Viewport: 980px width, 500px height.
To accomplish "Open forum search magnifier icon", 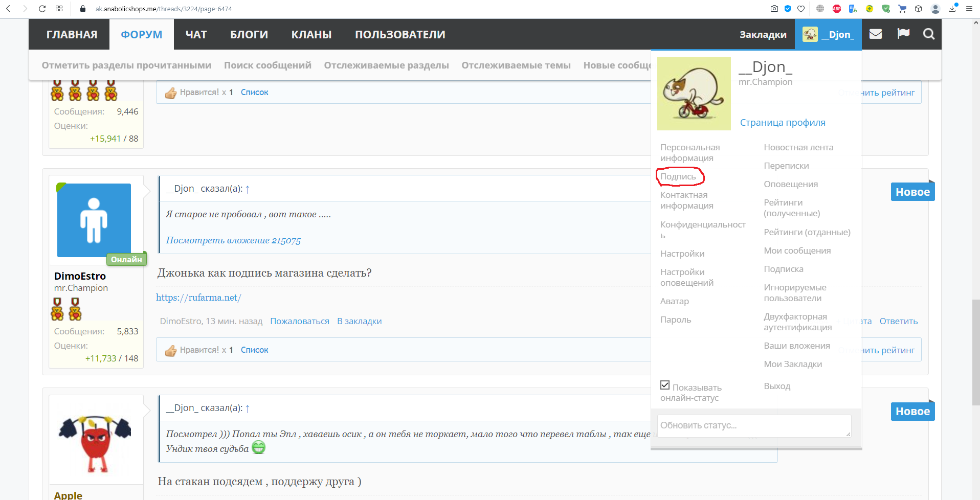I will point(929,34).
